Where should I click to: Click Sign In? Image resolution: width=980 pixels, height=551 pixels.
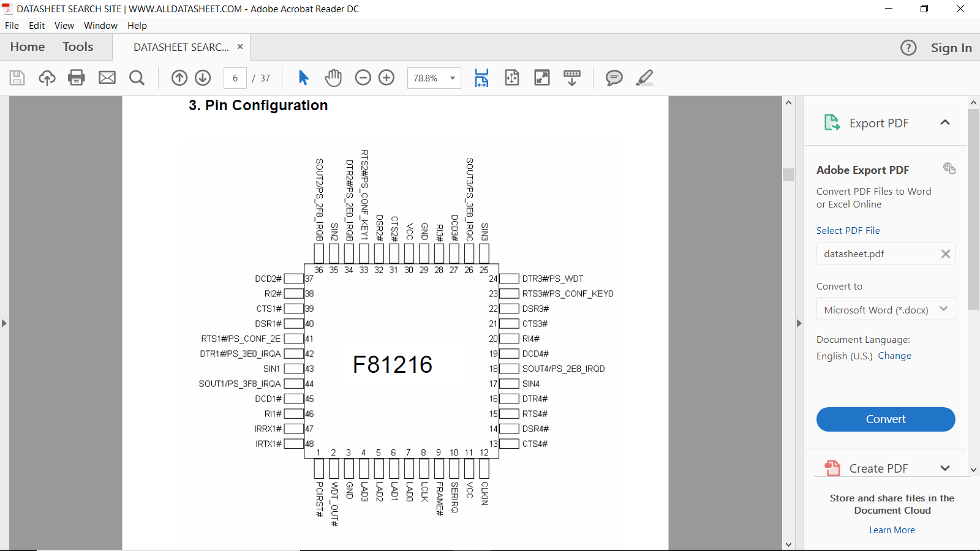pyautogui.click(x=951, y=48)
